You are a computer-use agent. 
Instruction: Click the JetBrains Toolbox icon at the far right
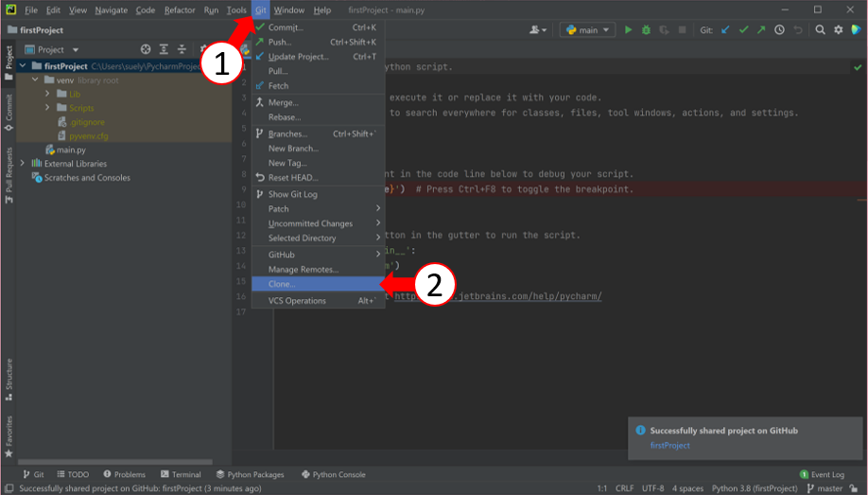pos(856,30)
